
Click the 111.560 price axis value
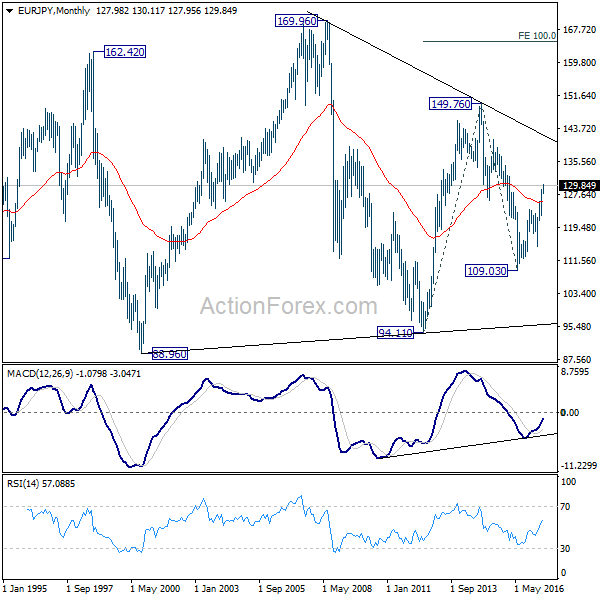pyautogui.click(x=579, y=261)
